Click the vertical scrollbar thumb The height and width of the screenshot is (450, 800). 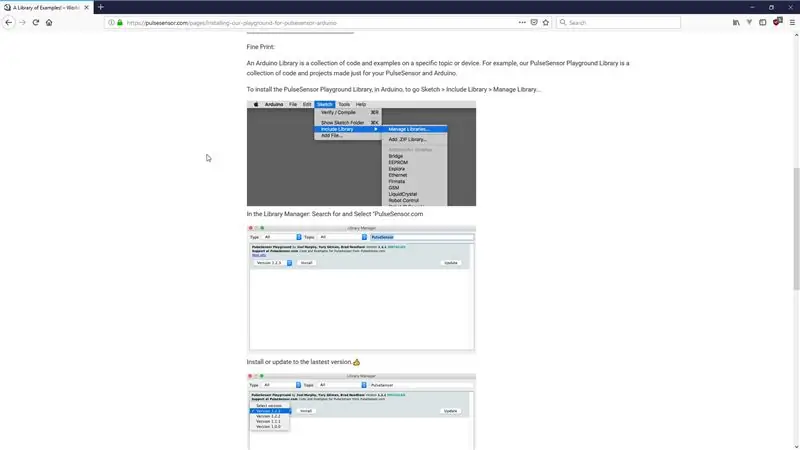(x=796, y=229)
